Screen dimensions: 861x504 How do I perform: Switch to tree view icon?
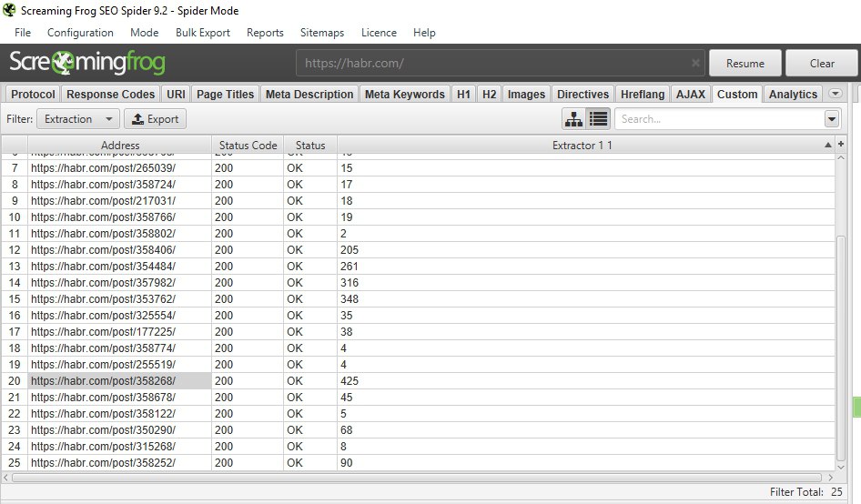coord(573,119)
